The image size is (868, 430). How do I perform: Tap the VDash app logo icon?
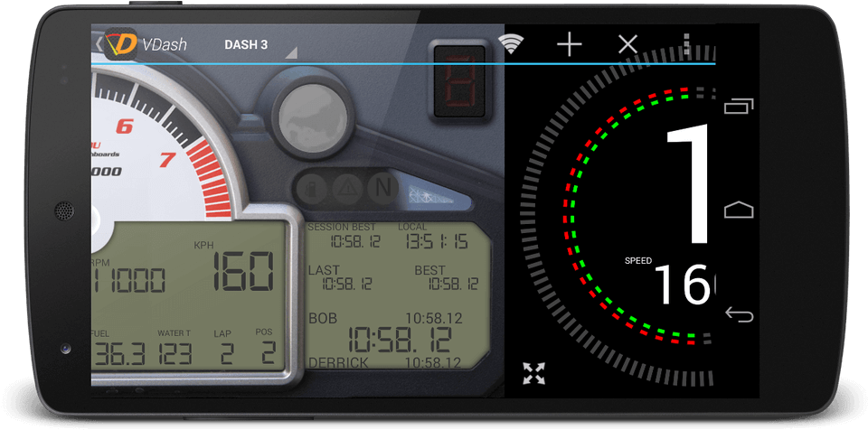tap(121, 44)
